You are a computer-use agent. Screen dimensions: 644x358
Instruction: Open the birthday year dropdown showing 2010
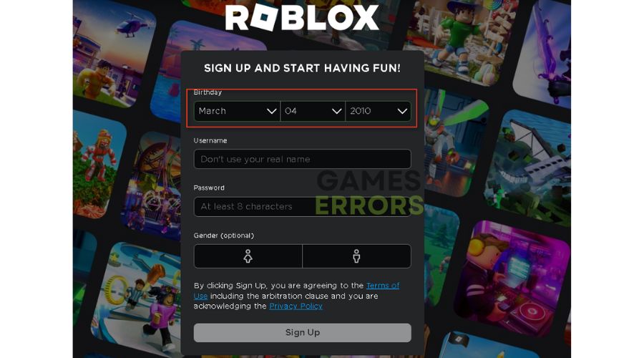click(x=379, y=111)
